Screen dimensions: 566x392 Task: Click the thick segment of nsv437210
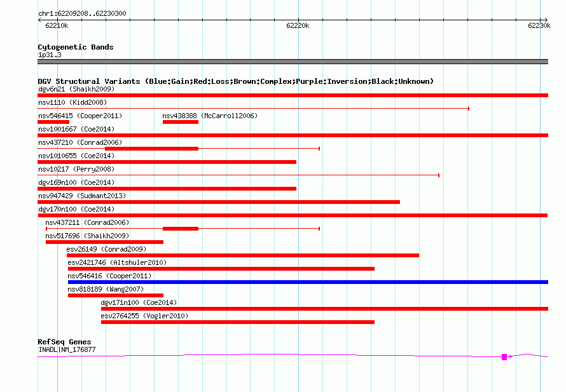[x=151, y=149]
